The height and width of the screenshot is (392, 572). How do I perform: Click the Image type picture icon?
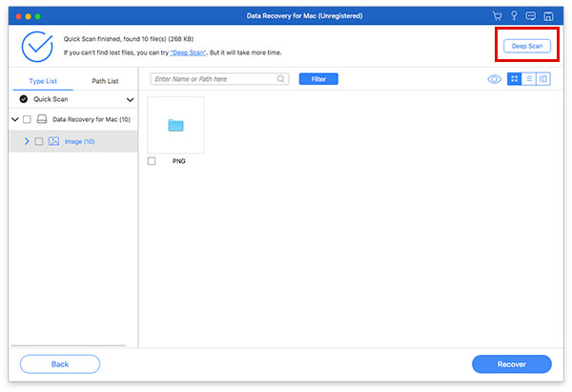click(x=53, y=141)
